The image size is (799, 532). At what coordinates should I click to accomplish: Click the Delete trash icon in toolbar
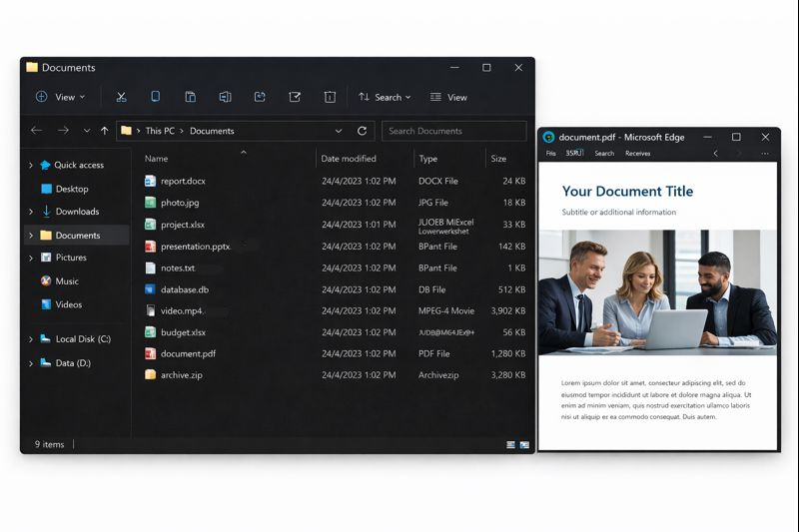(x=330, y=97)
